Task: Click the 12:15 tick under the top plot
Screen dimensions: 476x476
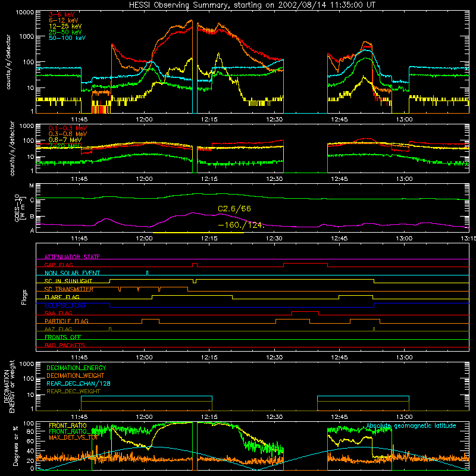Action: coord(209,120)
